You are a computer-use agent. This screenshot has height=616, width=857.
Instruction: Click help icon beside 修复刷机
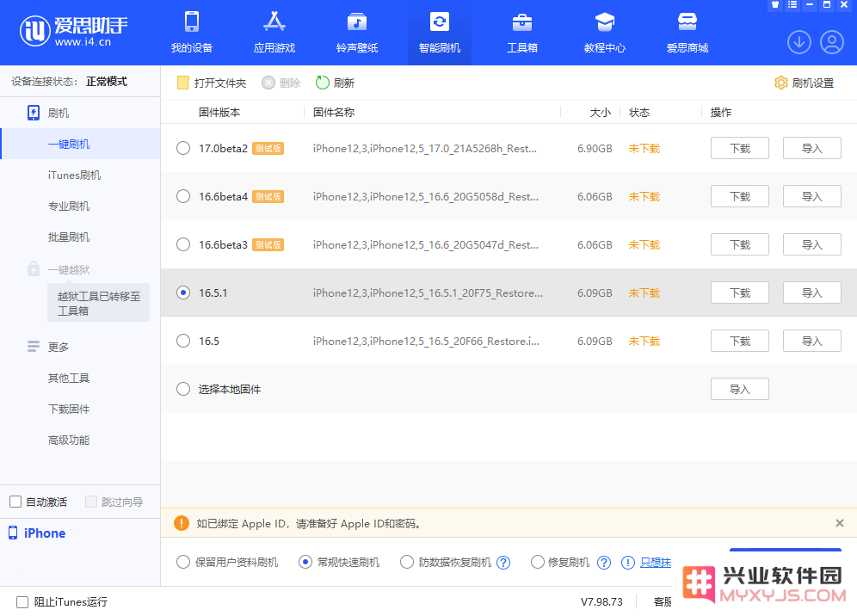603,563
